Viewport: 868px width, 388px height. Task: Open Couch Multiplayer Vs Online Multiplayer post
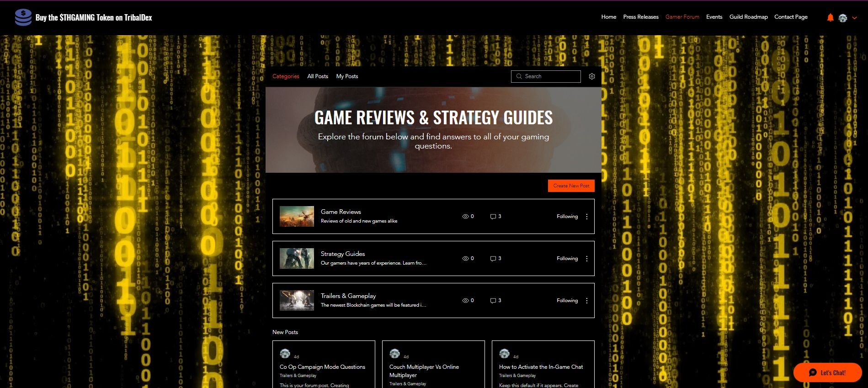(424, 371)
